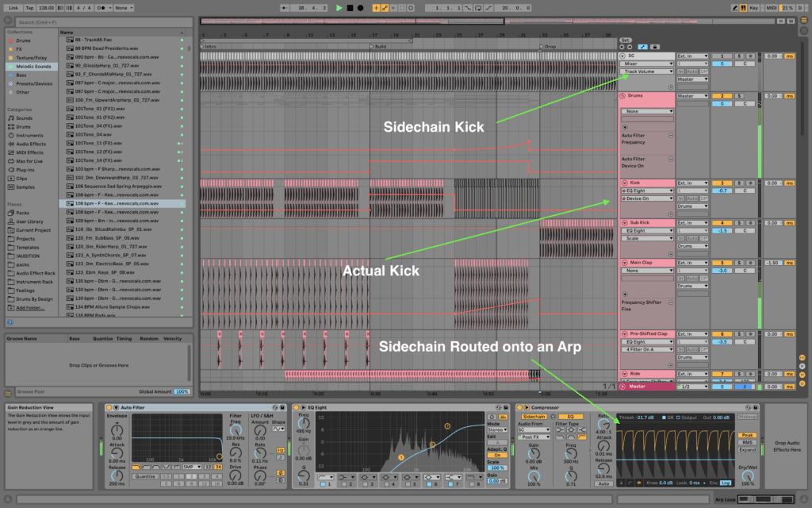Viewport: 812px width, 508px height.
Task: Click the EQ Eight Freq knob
Action: pos(304,424)
